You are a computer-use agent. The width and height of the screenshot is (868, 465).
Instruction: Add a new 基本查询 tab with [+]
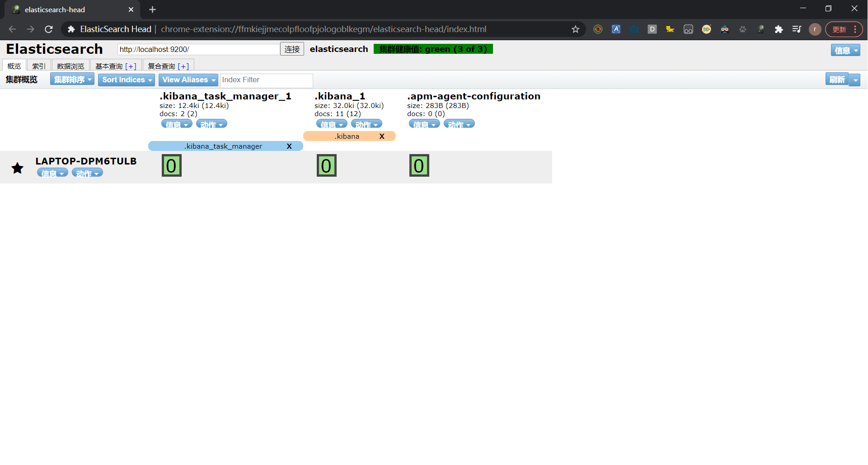coord(131,66)
